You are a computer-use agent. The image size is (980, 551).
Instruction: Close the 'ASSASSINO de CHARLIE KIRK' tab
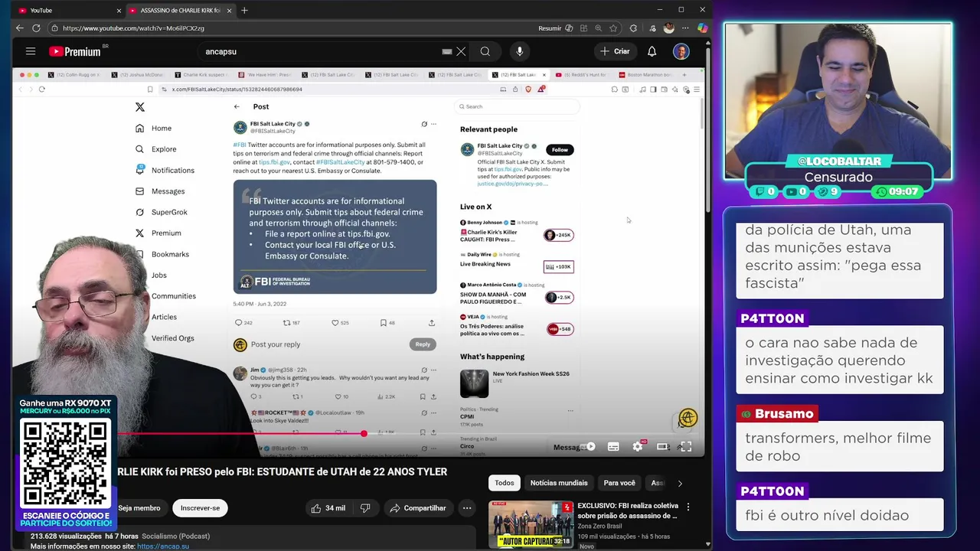point(228,11)
